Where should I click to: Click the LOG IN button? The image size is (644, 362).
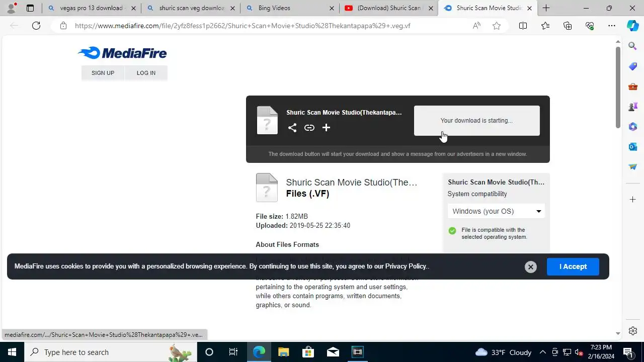coord(146,73)
